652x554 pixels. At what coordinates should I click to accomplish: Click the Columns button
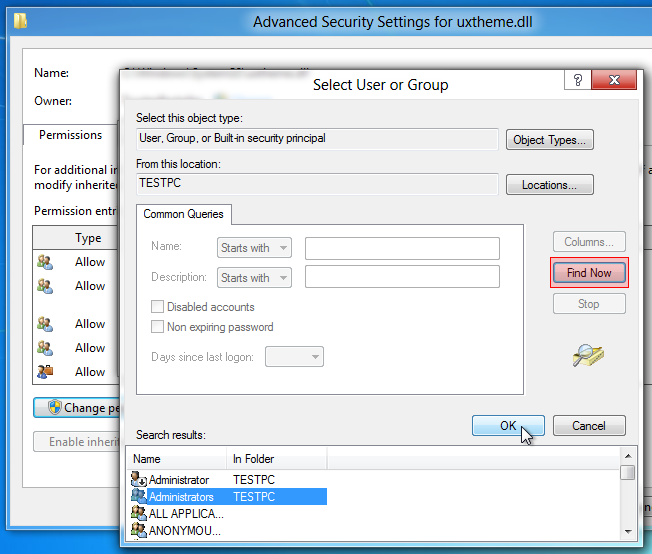[589, 242]
